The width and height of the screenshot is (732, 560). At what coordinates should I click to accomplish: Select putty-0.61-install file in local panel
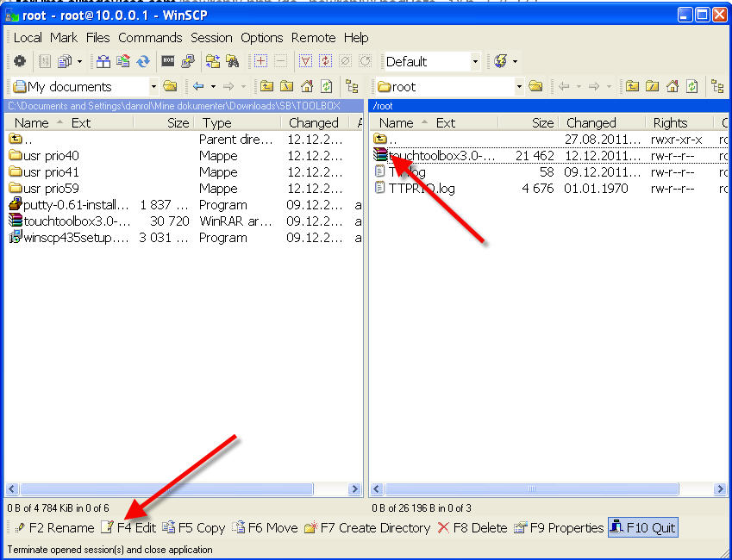(69, 205)
